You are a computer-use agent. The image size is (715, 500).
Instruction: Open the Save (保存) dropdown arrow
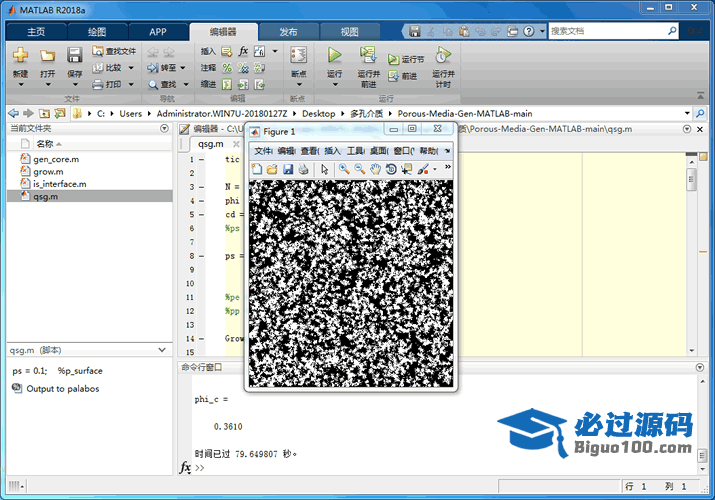click(75, 85)
